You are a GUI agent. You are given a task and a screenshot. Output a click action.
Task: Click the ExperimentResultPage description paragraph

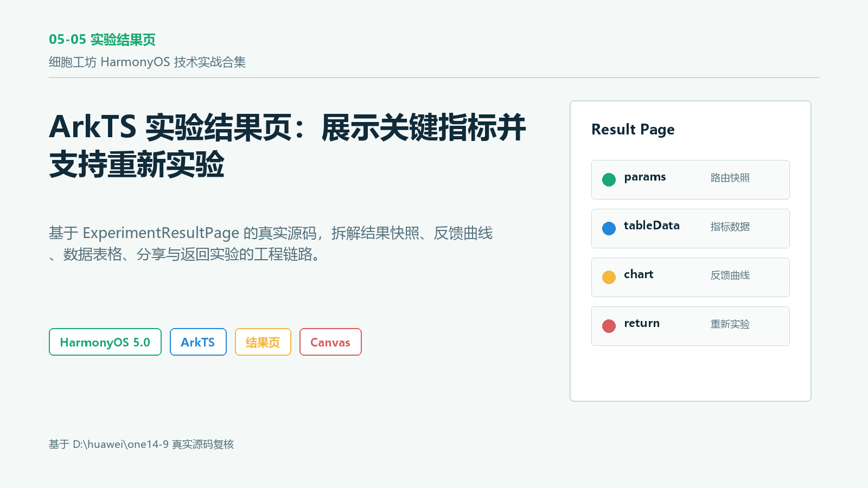[271, 243]
